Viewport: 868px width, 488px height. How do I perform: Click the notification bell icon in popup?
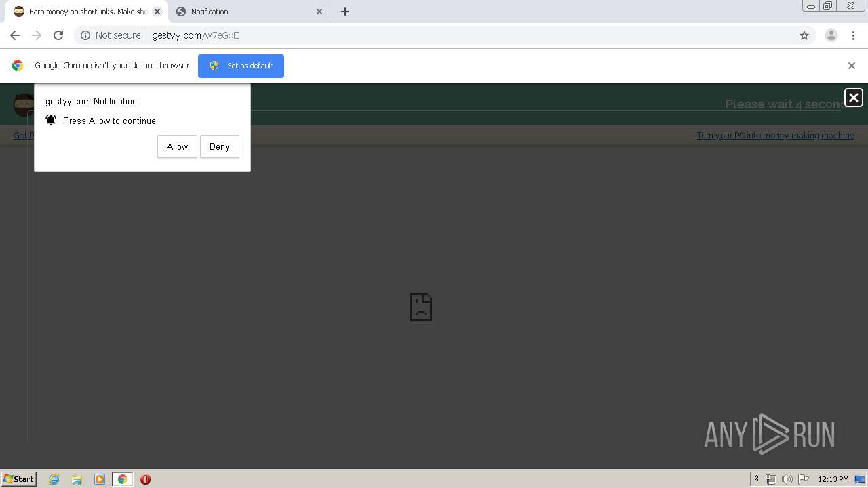coord(51,120)
